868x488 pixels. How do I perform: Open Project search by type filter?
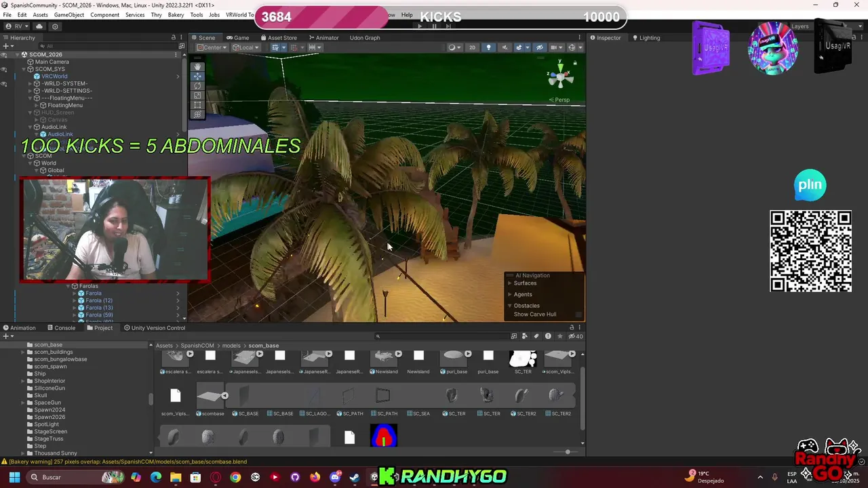[x=526, y=336]
